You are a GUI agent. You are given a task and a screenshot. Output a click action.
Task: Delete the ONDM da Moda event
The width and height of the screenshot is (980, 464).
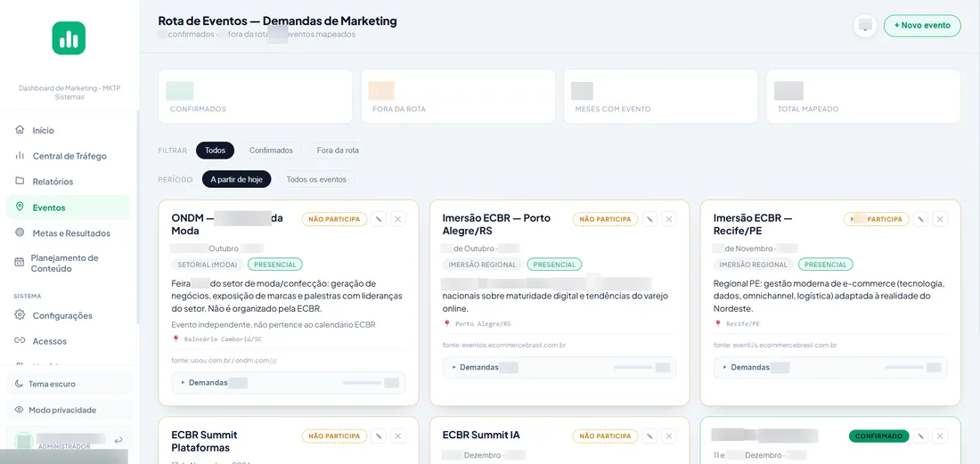(x=398, y=219)
